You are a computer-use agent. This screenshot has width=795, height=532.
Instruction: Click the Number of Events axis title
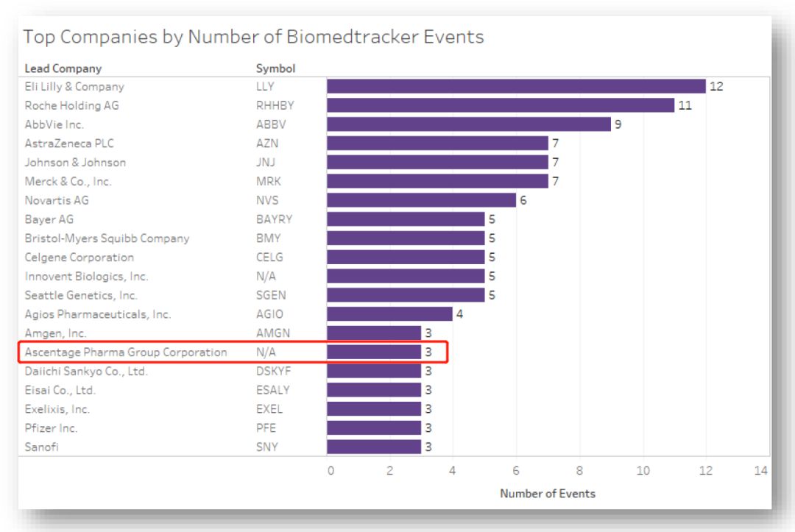[x=548, y=494]
